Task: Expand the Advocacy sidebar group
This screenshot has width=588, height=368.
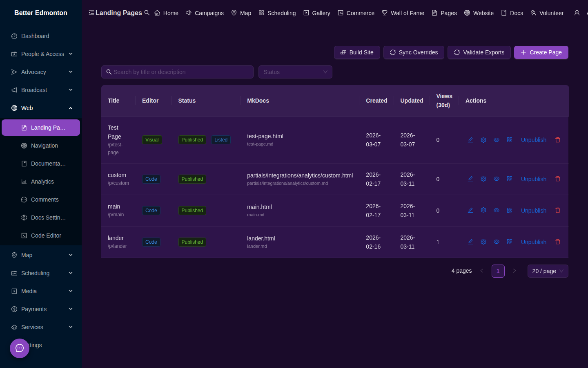Action: pos(41,72)
